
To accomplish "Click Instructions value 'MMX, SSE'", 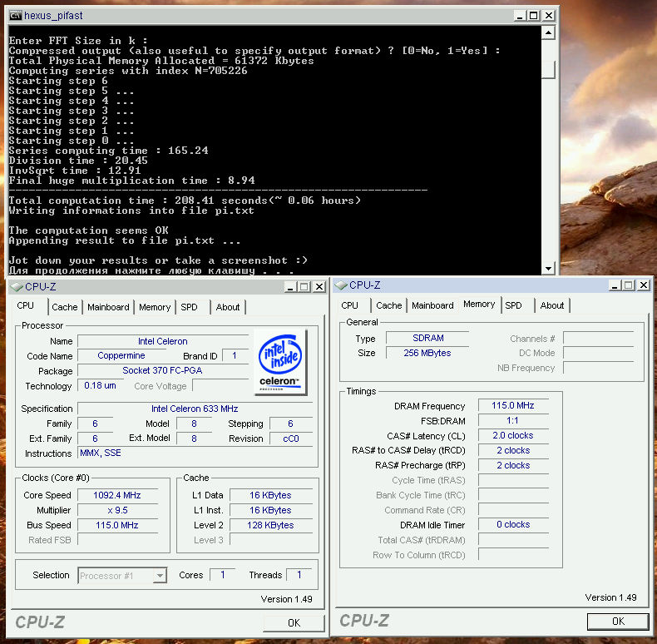I will point(195,453).
